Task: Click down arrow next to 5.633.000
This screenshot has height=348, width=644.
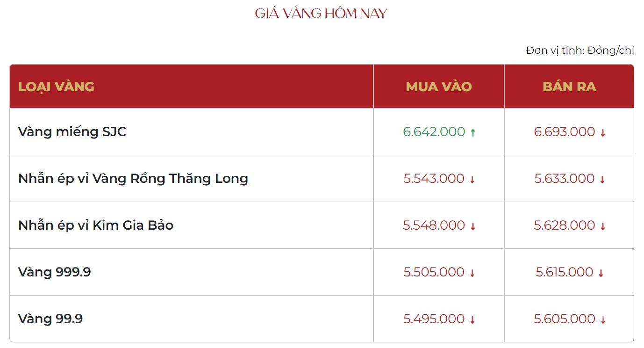Action: (603, 180)
